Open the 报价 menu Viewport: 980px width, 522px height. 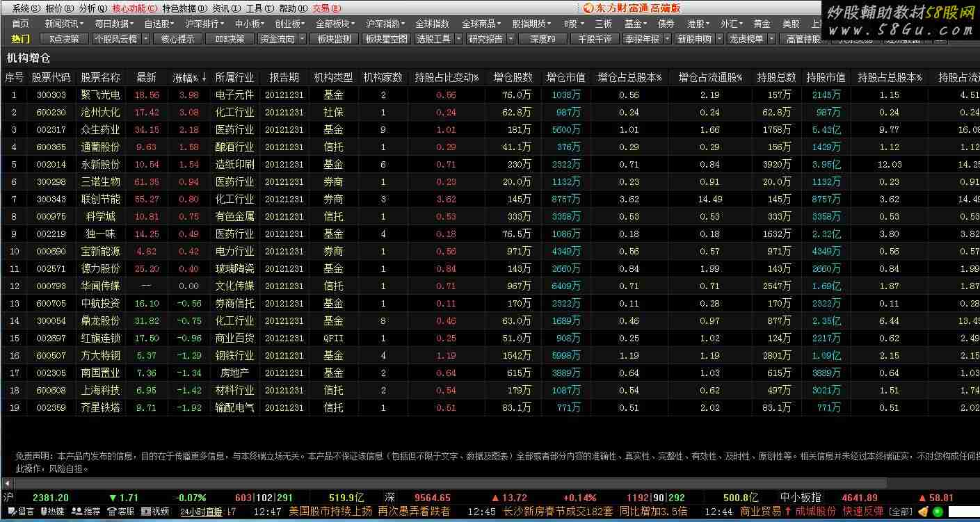[x=59, y=8]
